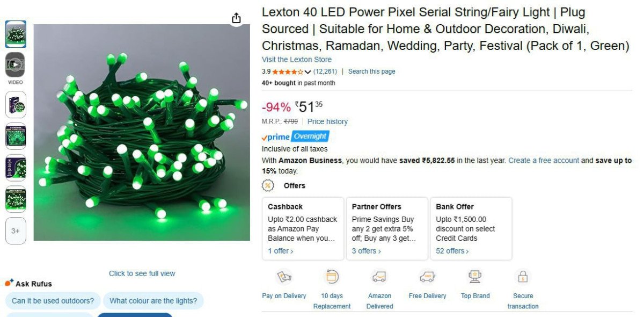644x317 pixels.
Task: Expand the star rating dropdown chevron
Action: (x=308, y=72)
